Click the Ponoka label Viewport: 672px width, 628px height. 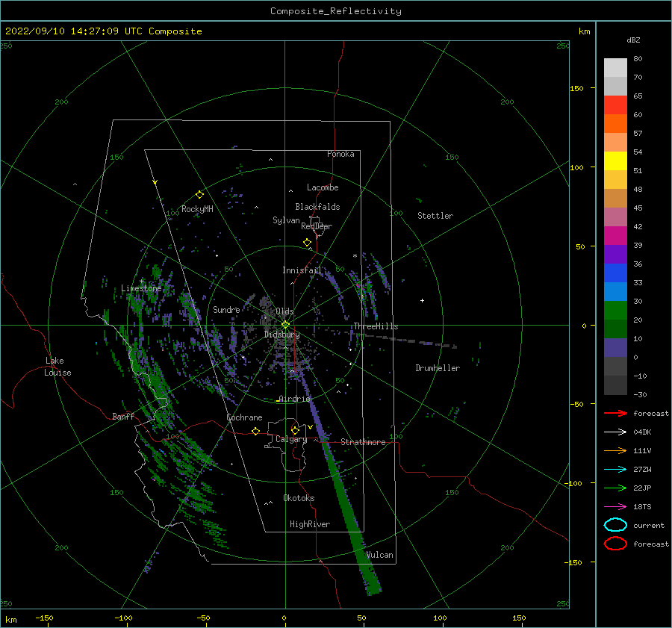pyautogui.click(x=340, y=154)
